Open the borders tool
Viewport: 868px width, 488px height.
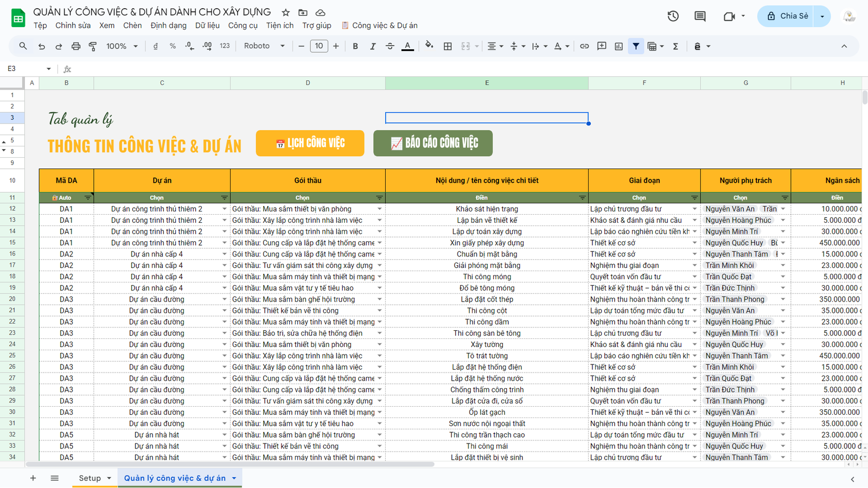coord(448,47)
